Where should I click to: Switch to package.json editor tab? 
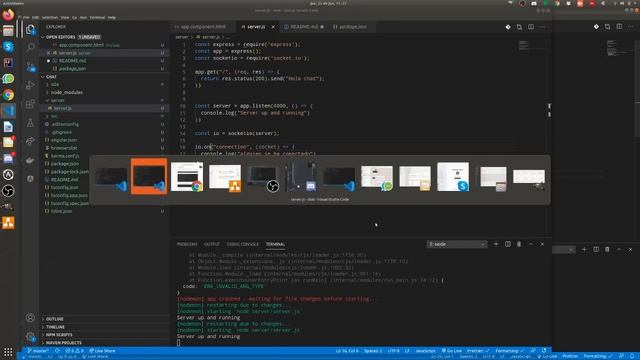(353, 27)
